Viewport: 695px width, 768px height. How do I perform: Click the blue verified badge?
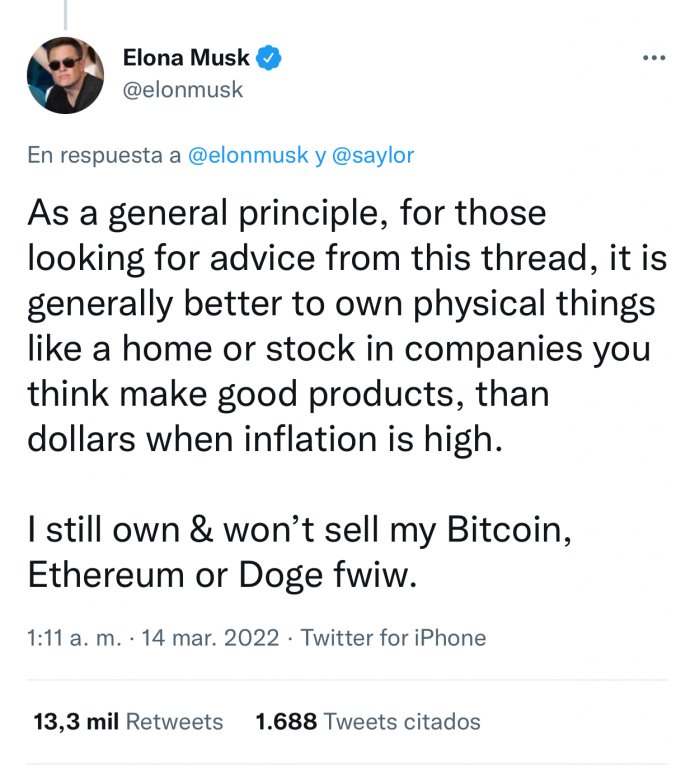(x=269, y=58)
